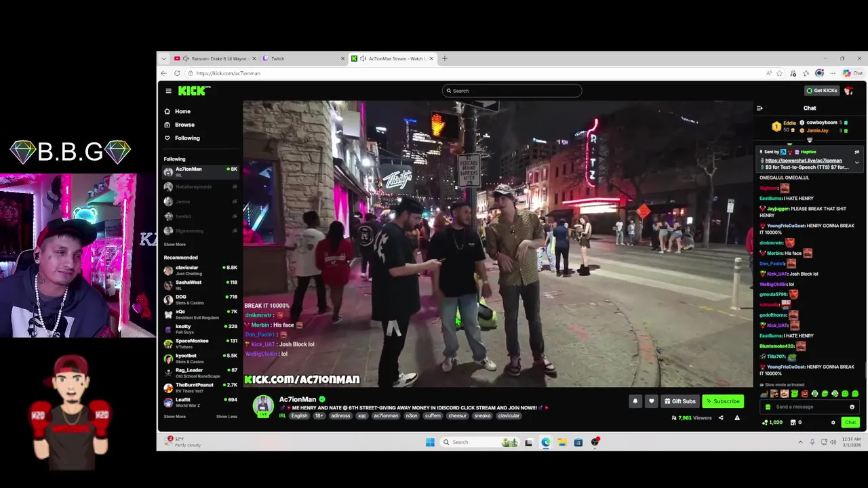
Task: Subscribe to Ac7ionMan
Action: pyautogui.click(x=723, y=401)
